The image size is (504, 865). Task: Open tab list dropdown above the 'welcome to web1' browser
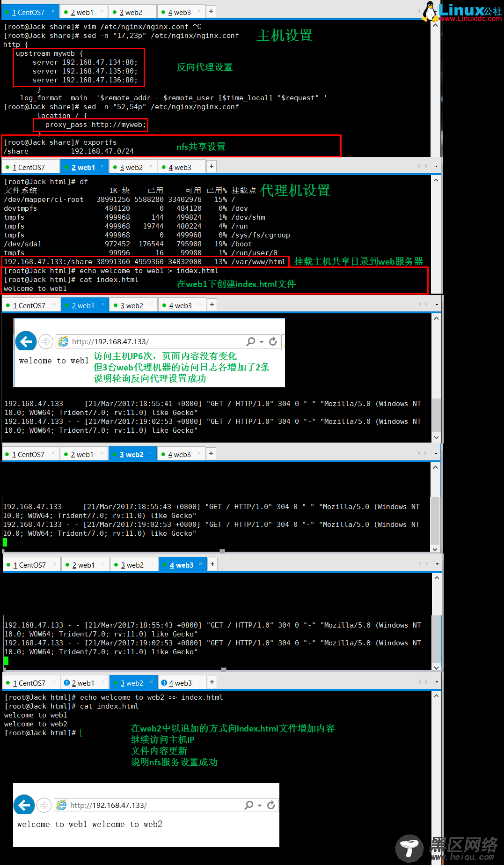tap(437, 305)
